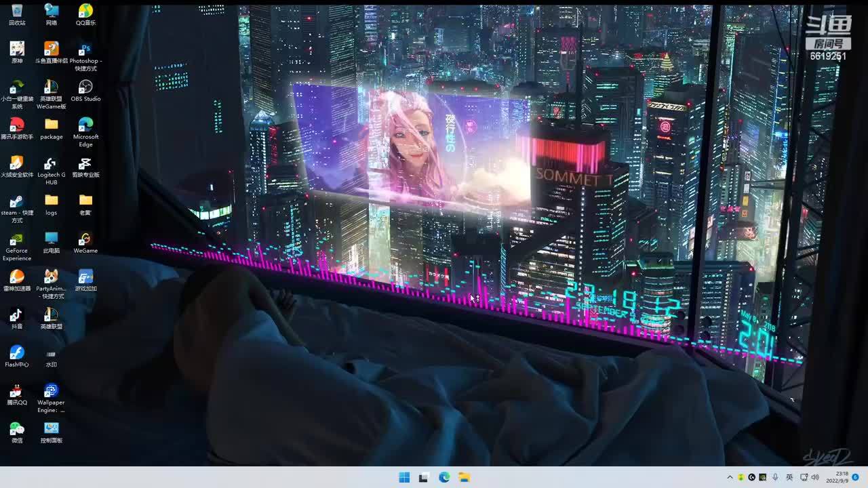Select the PartyAnimals shortcut icon

pos(51,284)
